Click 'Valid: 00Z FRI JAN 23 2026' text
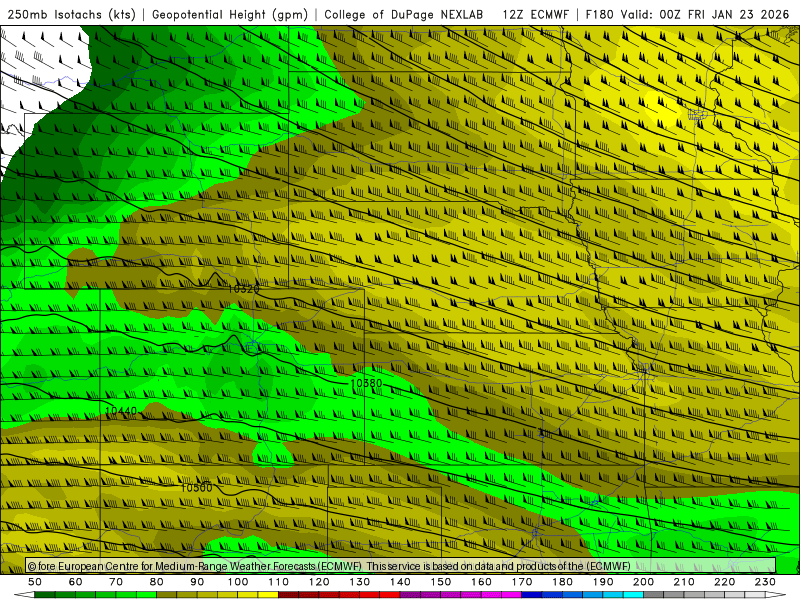Screen dimensions: 800x600 pyautogui.click(x=705, y=15)
